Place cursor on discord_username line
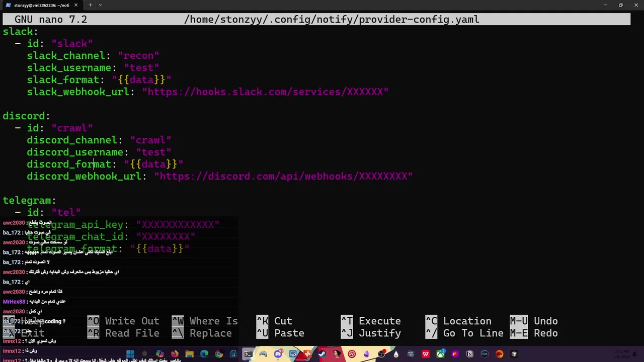Image resolution: width=644 pixels, height=362 pixels. point(99,152)
